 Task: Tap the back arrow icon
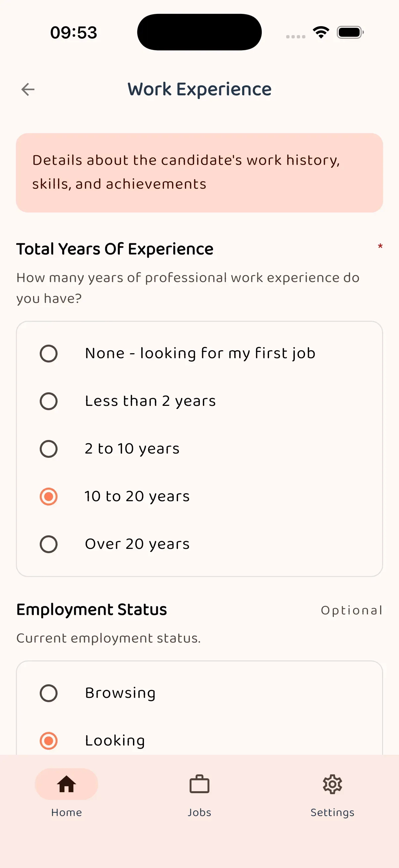28,89
